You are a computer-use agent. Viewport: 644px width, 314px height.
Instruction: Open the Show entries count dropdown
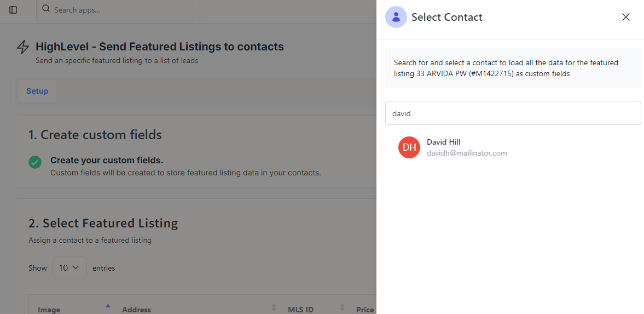pyautogui.click(x=69, y=267)
